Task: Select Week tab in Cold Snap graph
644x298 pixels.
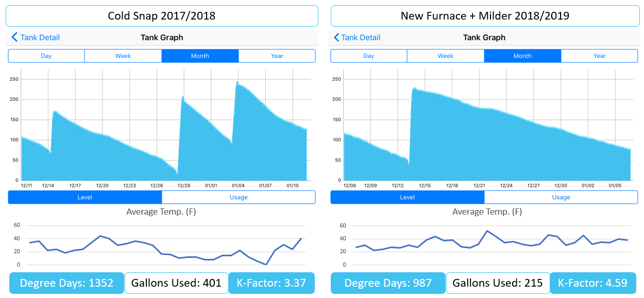Action: [x=123, y=56]
